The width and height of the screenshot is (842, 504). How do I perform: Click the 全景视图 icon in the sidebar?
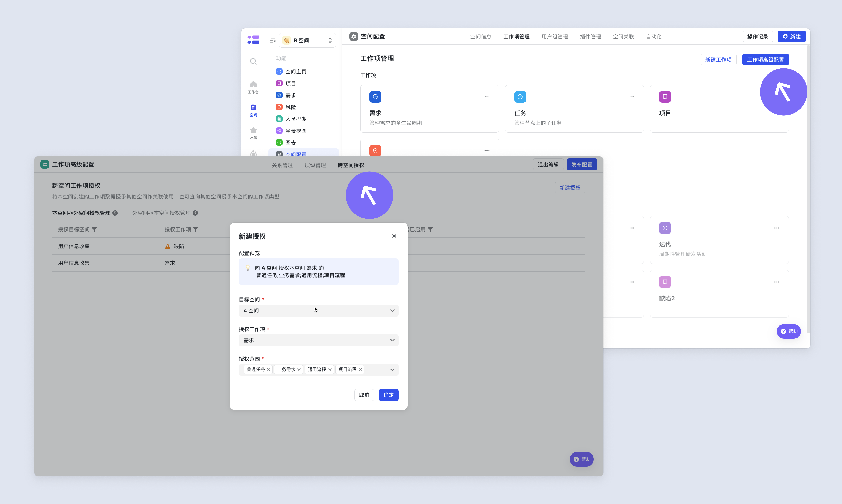(x=279, y=131)
